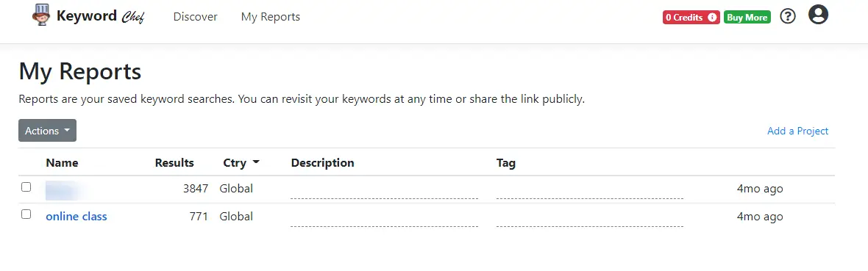Click the Keyword Chef logo icon
The height and width of the screenshot is (271, 868).
click(x=41, y=15)
